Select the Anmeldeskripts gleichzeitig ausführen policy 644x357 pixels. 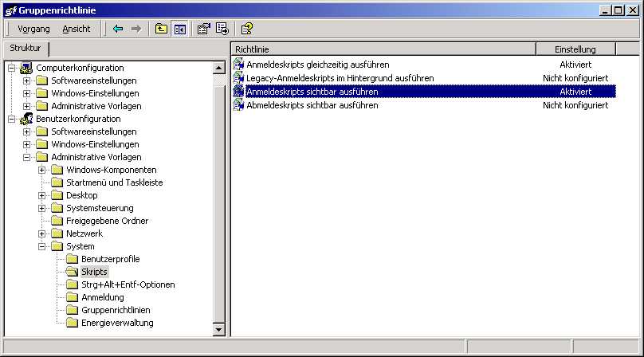tap(318, 65)
